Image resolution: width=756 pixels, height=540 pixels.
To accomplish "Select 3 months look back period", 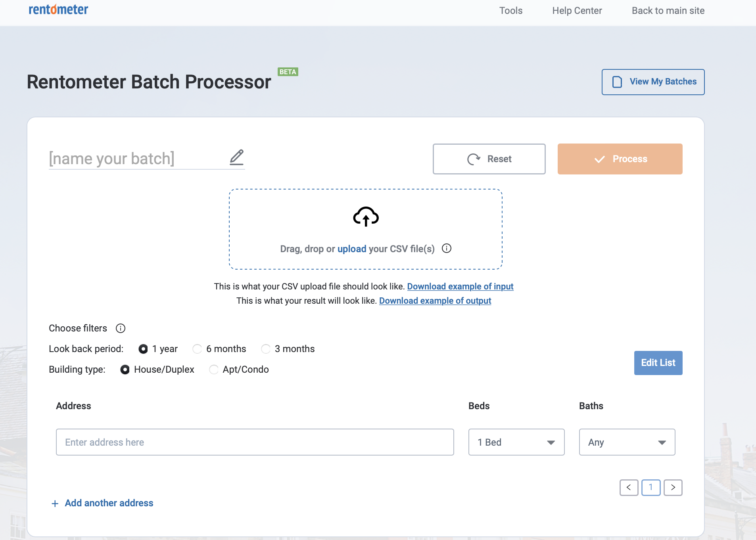I will [x=266, y=349].
